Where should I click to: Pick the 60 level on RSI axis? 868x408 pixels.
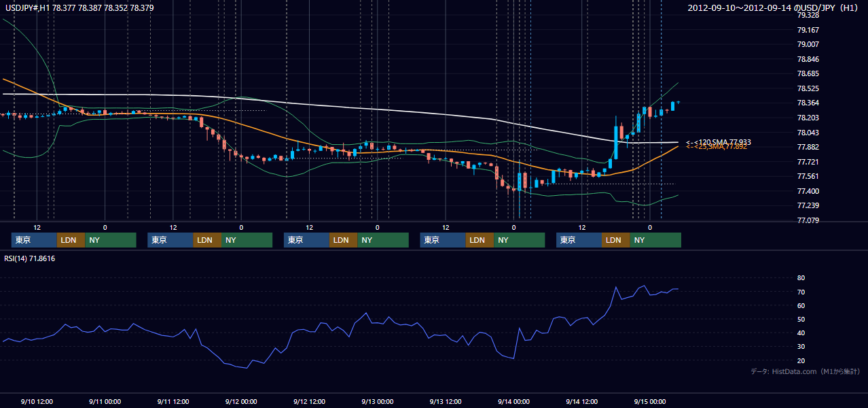click(x=801, y=305)
